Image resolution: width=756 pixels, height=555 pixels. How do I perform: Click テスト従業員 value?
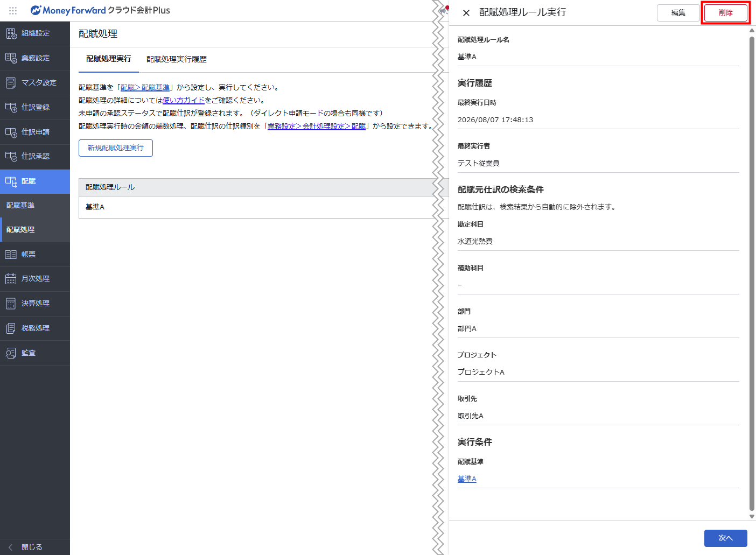coord(479,164)
